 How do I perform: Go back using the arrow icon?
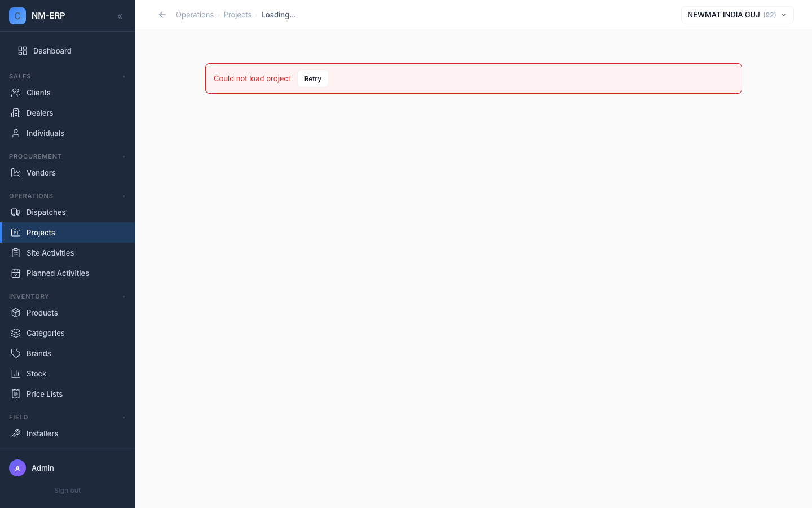click(162, 15)
